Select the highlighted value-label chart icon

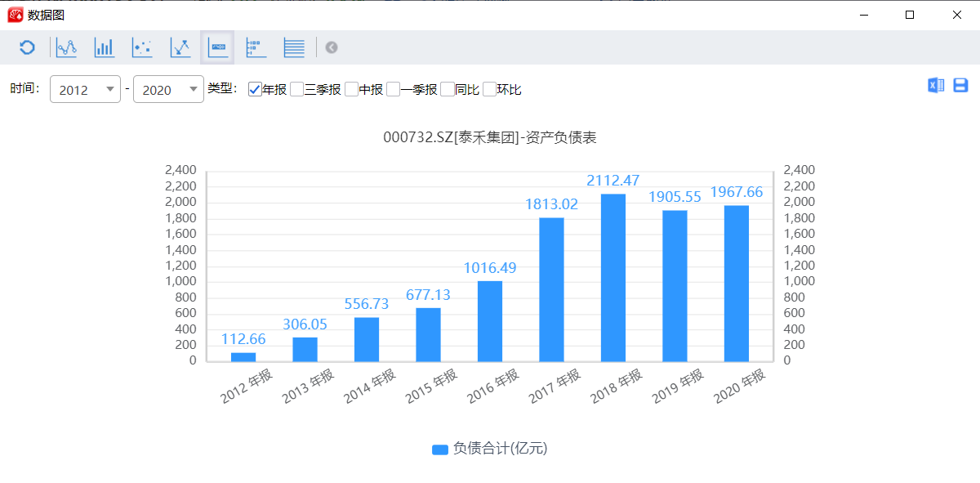[x=218, y=47]
